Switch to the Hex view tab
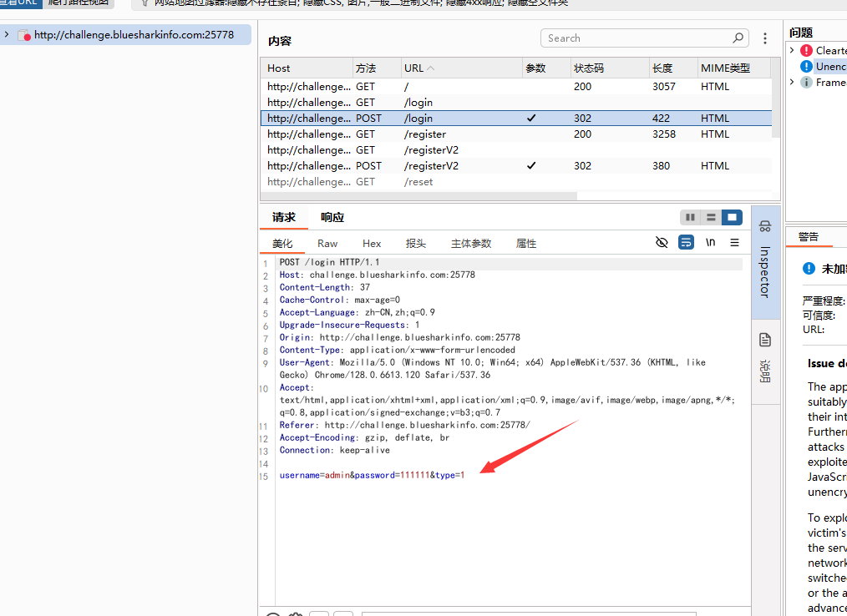The image size is (847, 616). (x=372, y=244)
